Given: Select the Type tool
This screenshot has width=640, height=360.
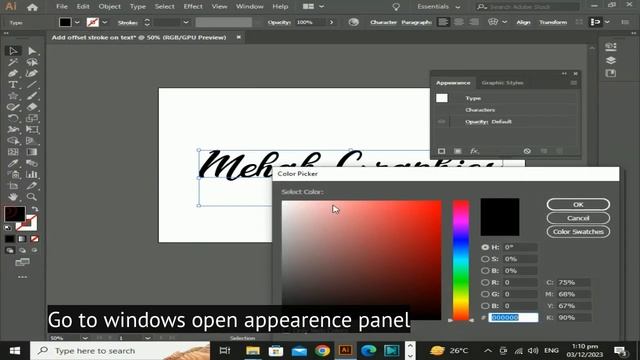Looking at the screenshot, I should [x=13, y=85].
